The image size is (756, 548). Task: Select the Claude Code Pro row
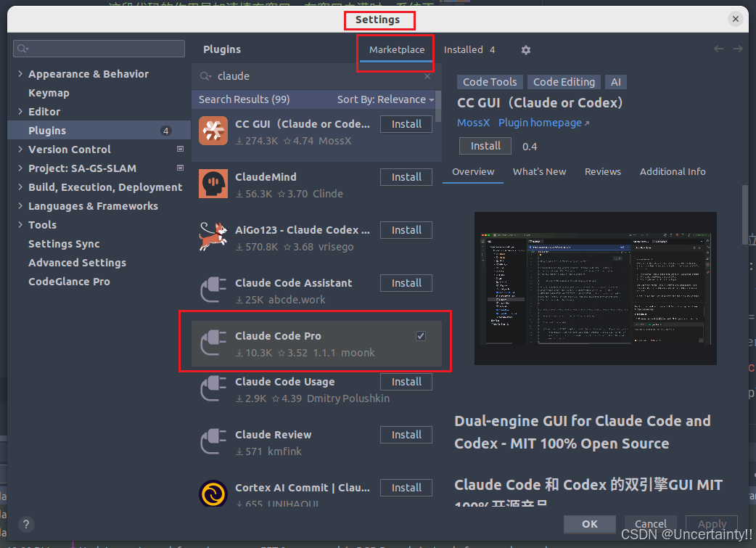(316, 343)
